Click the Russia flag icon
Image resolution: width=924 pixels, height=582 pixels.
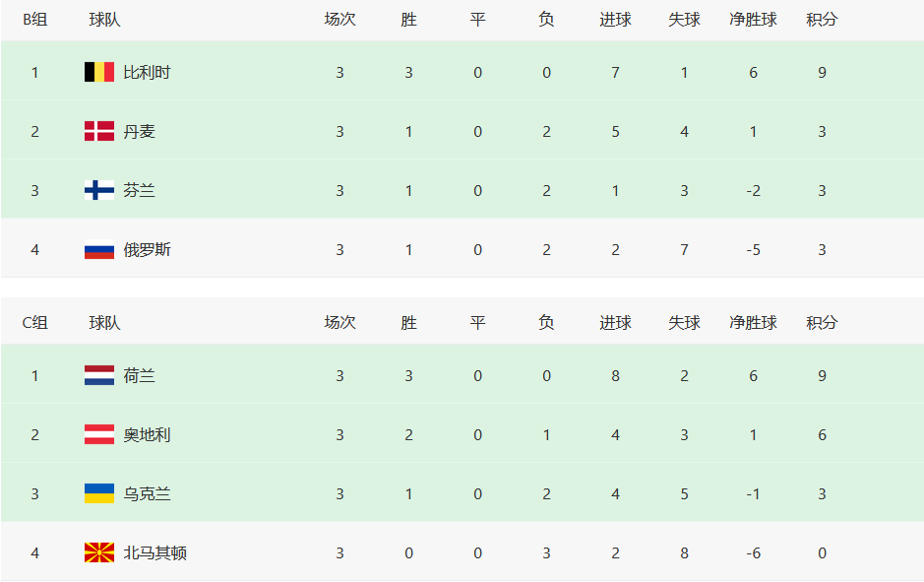click(x=98, y=249)
